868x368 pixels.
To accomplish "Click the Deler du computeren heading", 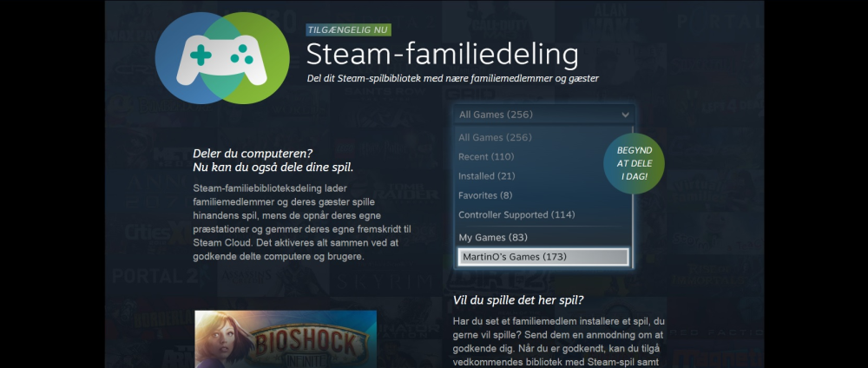I will point(273,160).
